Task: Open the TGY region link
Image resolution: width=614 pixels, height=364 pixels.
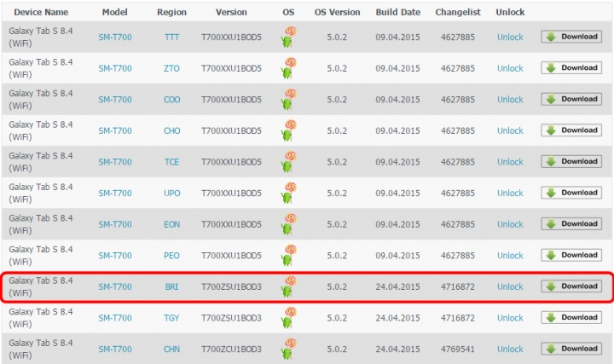Action: (171, 318)
